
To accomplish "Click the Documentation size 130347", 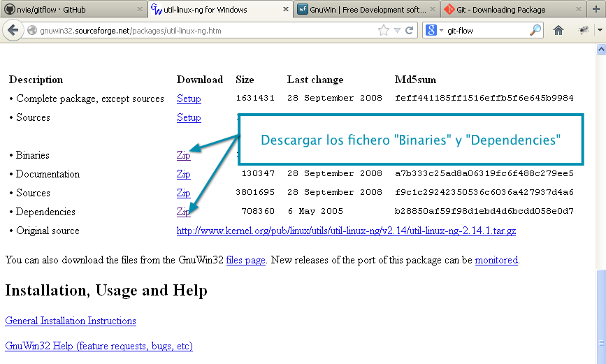I will tap(258, 173).
